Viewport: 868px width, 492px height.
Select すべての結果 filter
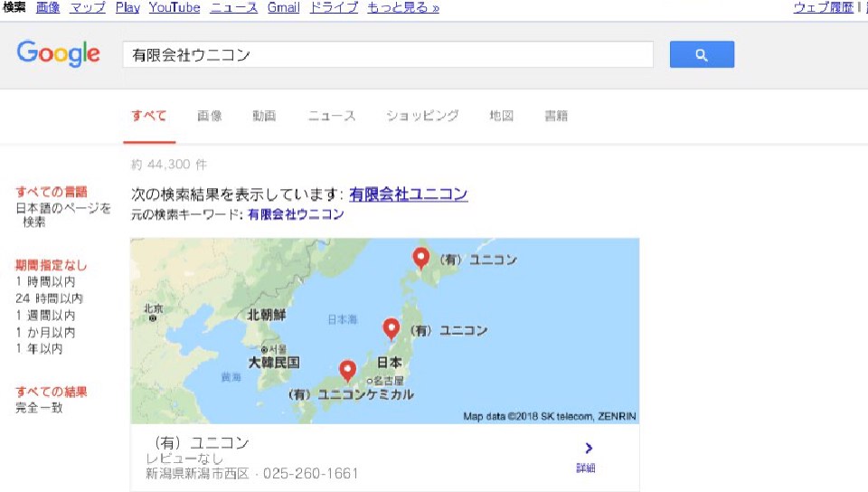(52, 392)
